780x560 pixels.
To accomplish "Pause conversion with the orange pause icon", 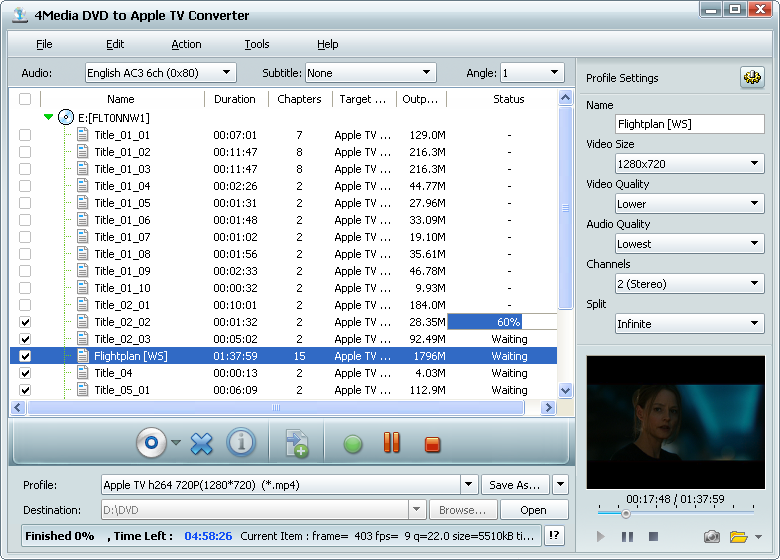I will (391, 442).
